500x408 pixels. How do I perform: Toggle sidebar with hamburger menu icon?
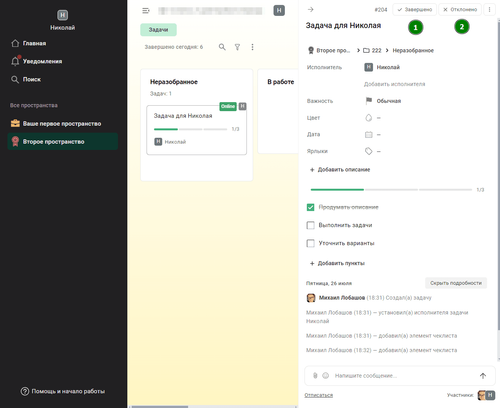click(x=146, y=11)
